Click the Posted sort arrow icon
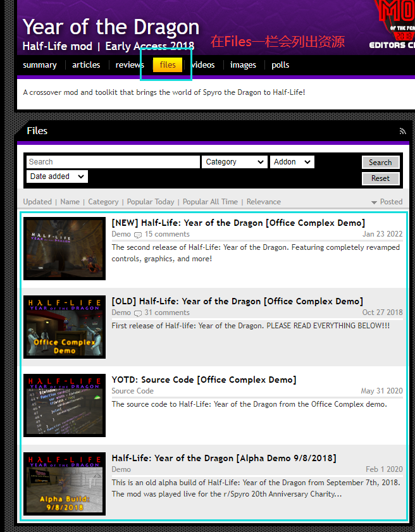 coord(374,202)
